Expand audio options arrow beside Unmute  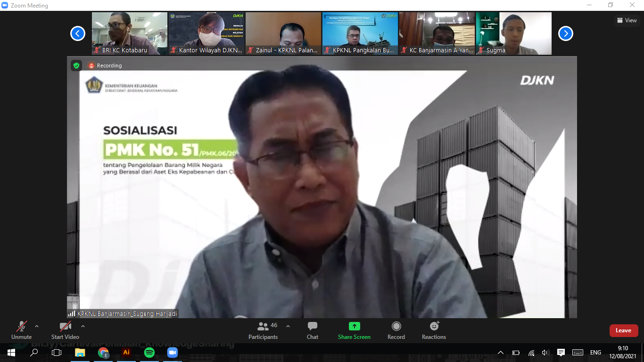[37, 326]
